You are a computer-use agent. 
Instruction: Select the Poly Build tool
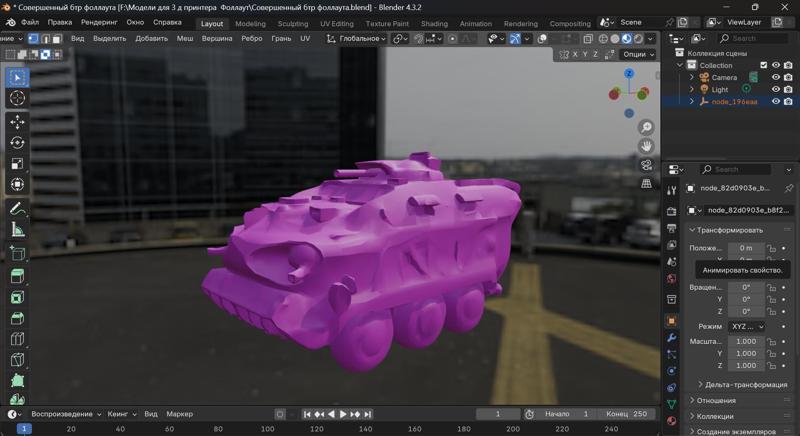(17, 380)
